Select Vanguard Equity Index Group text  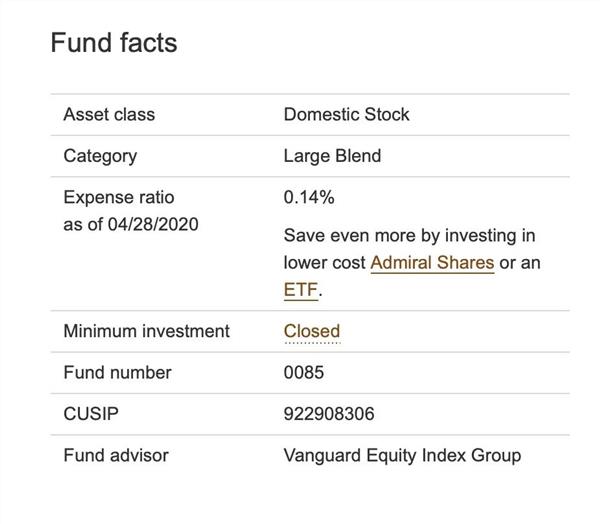[402, 455]
